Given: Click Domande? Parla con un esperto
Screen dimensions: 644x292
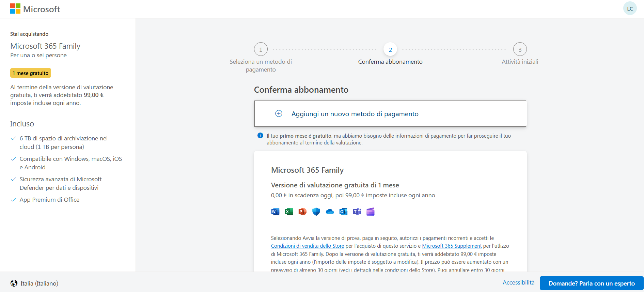Looking at the screenshot, I should tap(592, 283).
